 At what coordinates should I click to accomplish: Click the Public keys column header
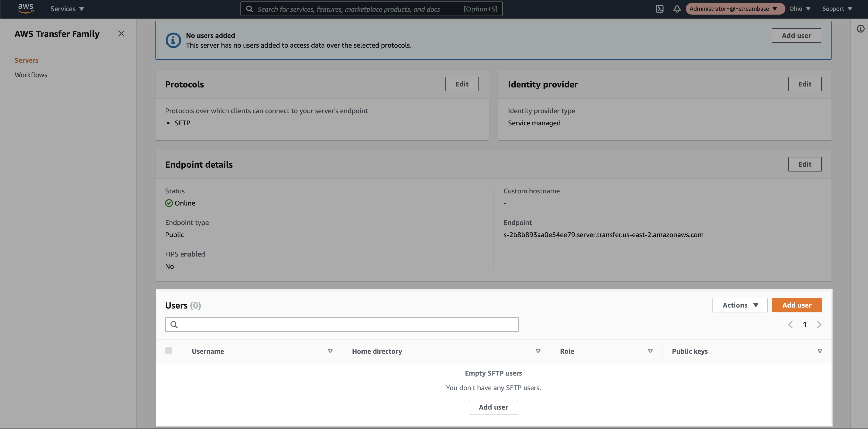tap(689, 351)
